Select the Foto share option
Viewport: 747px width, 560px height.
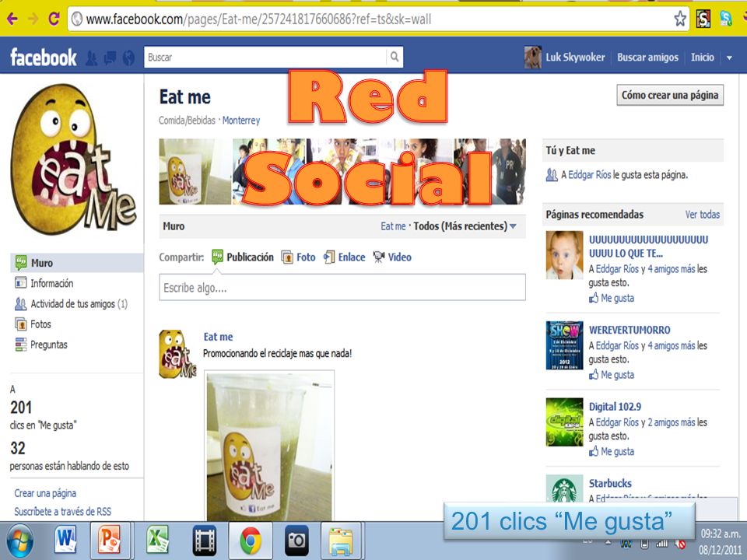click(298, 257)
